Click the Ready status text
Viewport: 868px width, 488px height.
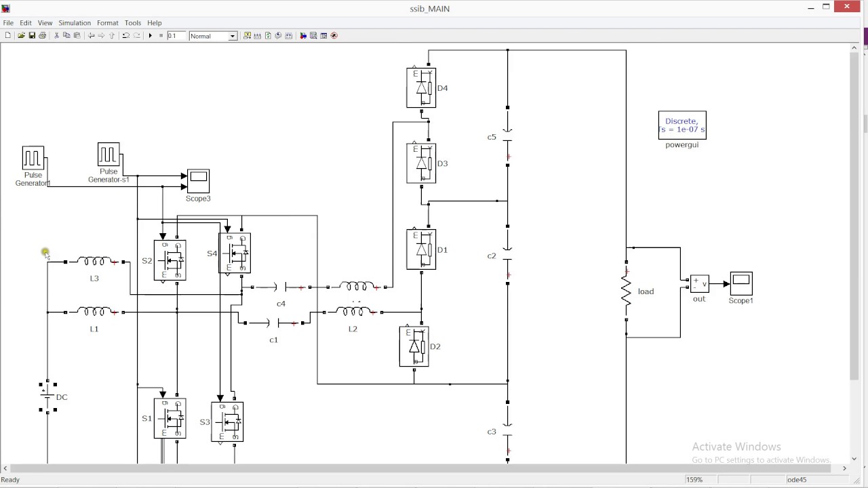[10, 480]
